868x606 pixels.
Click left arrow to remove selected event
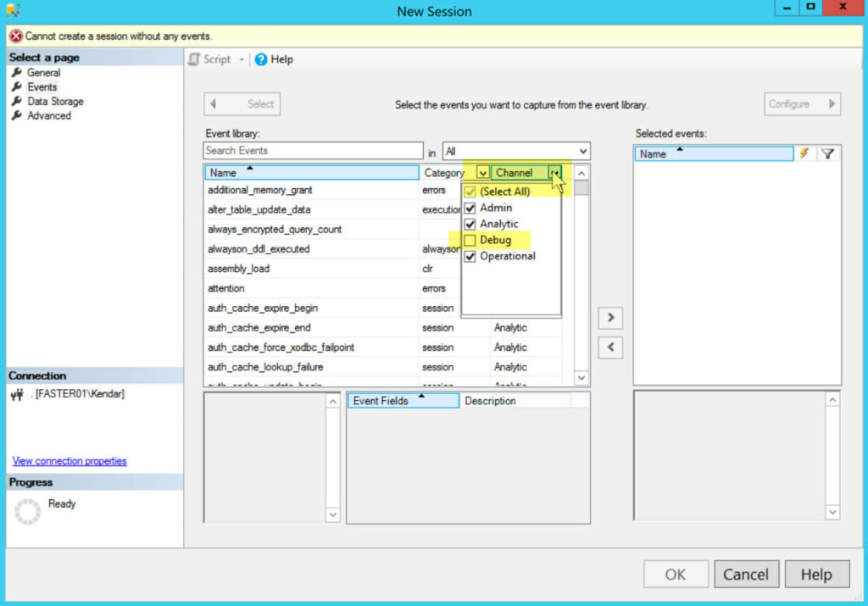610,347
